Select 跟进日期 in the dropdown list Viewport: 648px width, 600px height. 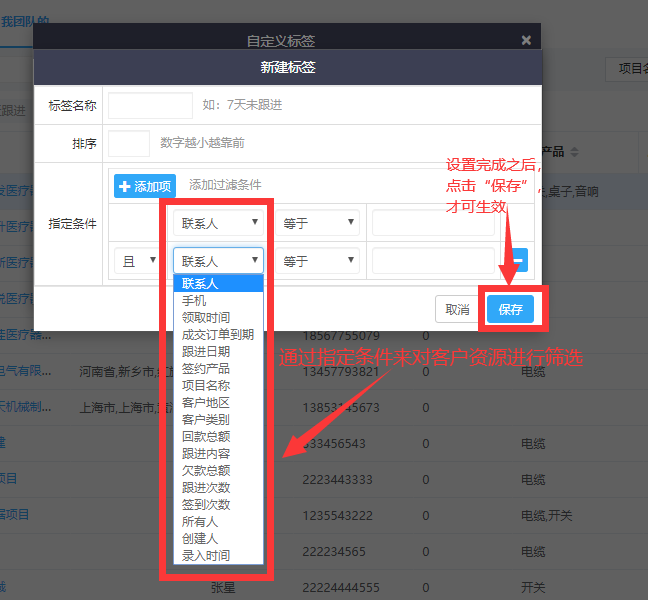coord(218,352)
